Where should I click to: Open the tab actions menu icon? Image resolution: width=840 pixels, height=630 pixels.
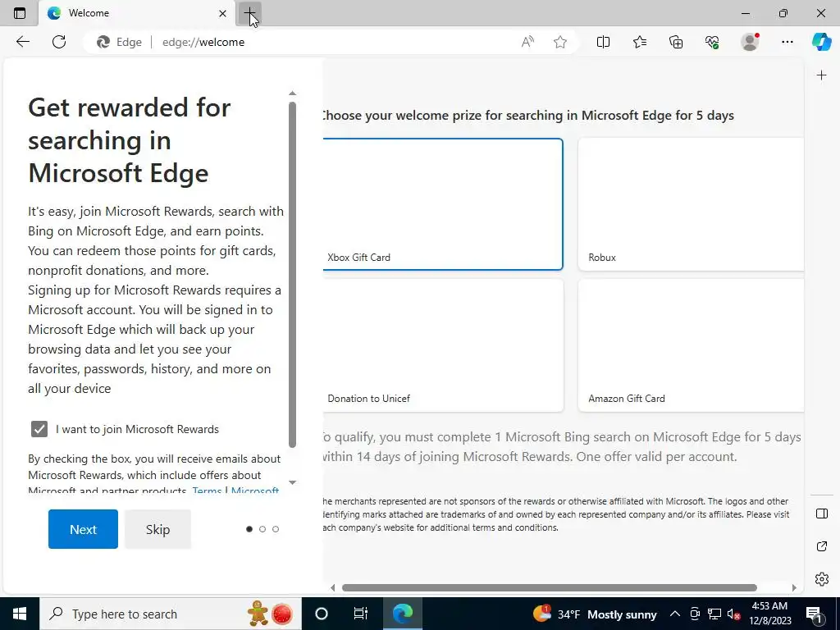(20, 13)
